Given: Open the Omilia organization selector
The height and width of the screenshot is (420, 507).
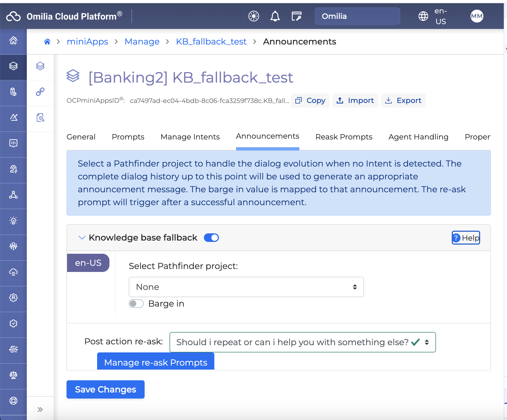Looking at the screenshot, I should pos(357,16).
